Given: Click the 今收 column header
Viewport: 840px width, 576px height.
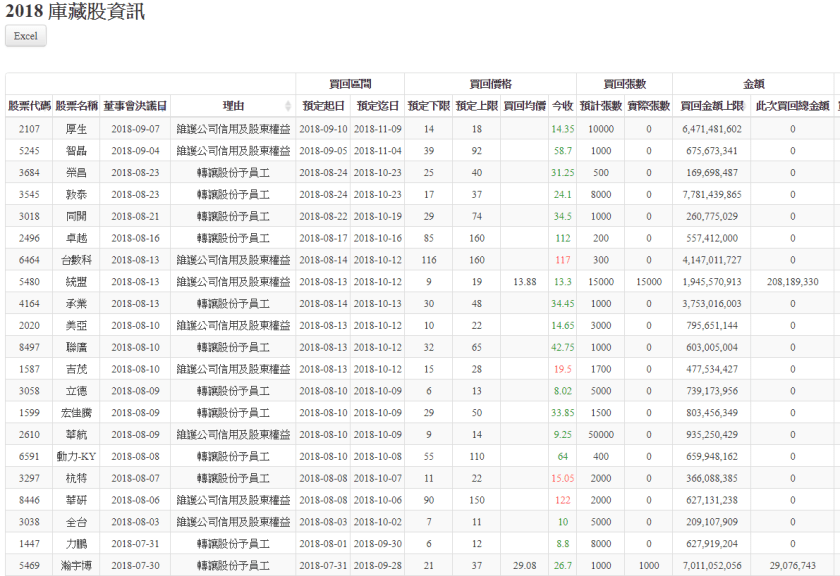Looking at the screenshot, I should click(x=562, y=105).
